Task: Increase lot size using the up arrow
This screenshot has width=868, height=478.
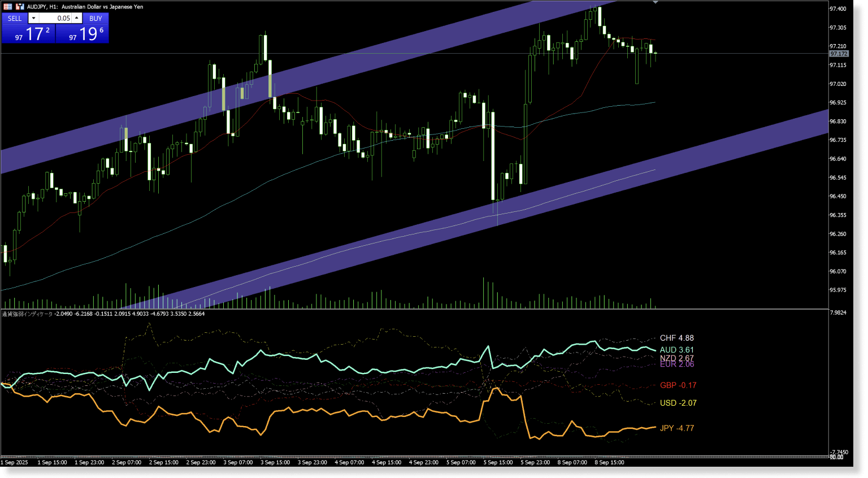Action: [x=76, y=18]
